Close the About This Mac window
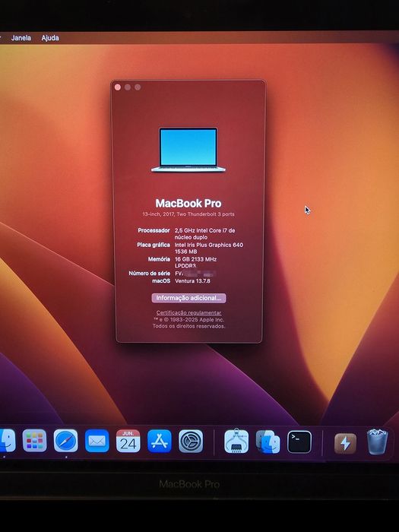The width and height of the screenshot is (399, 532). tap(118, 87)
